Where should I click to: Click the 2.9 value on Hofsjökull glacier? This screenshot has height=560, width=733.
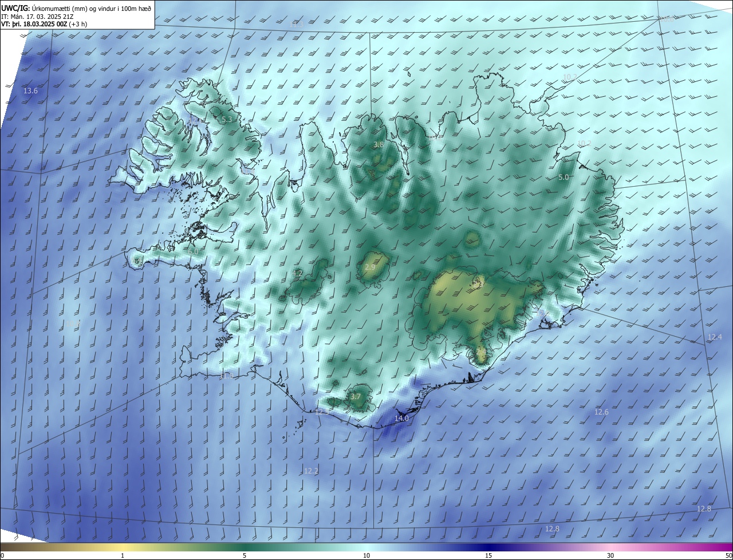click(370, 267)
